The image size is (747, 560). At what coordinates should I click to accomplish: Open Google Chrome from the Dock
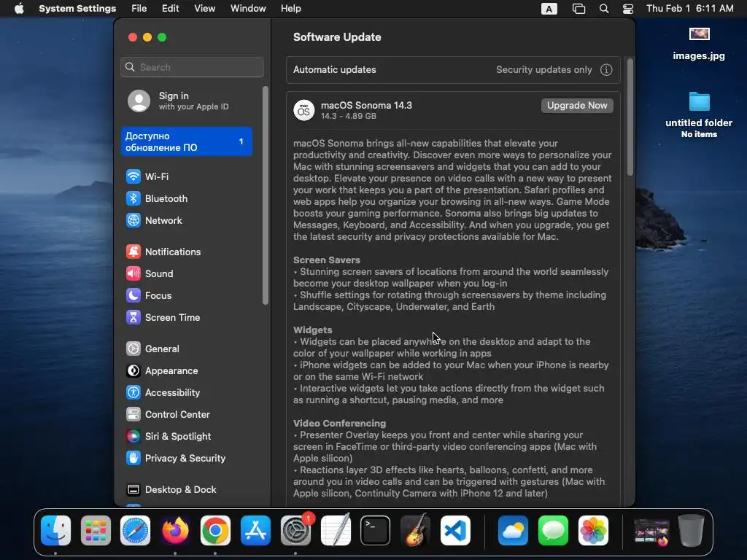215,531
